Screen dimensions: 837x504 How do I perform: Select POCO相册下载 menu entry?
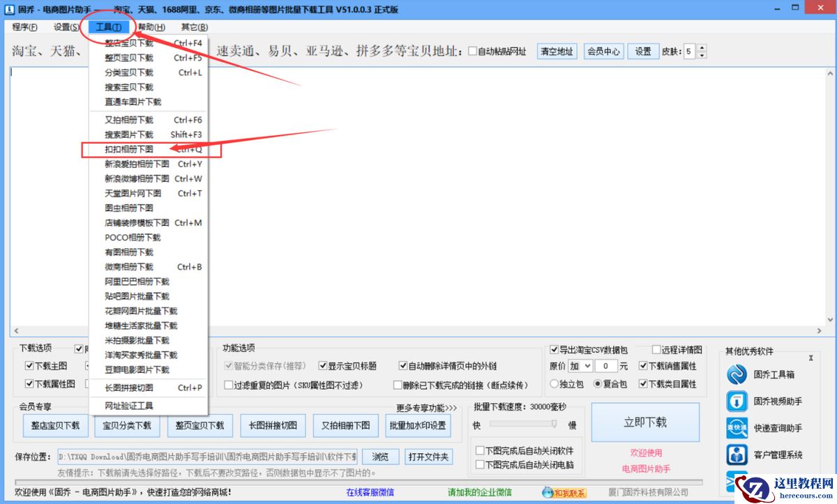pos(149,238)
